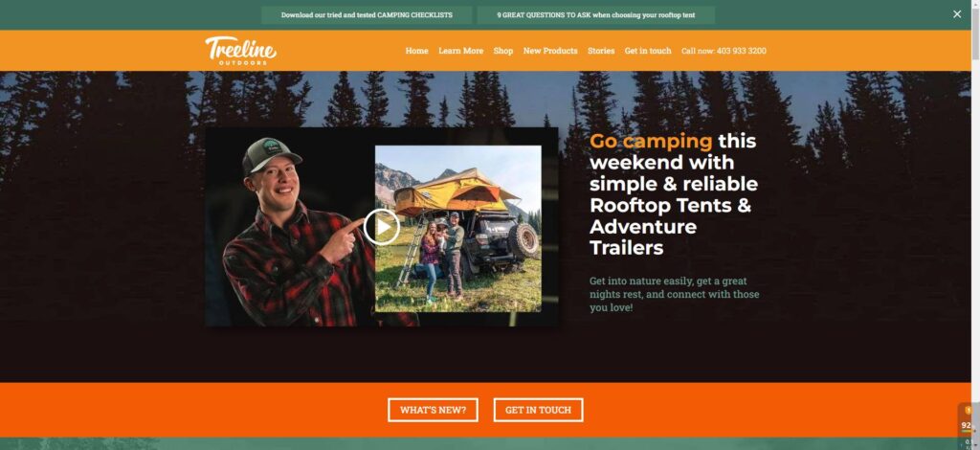Click the man in plaid shirt image

[294, 233]
